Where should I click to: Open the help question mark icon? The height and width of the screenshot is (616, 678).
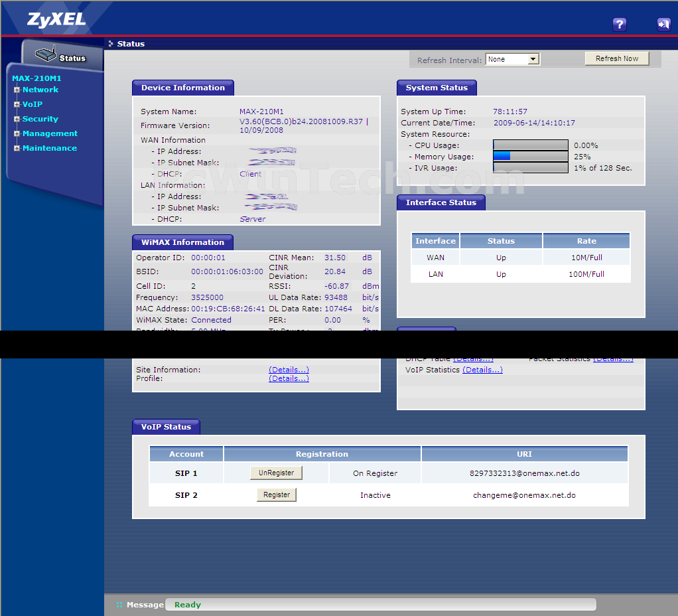coord(619,24)
